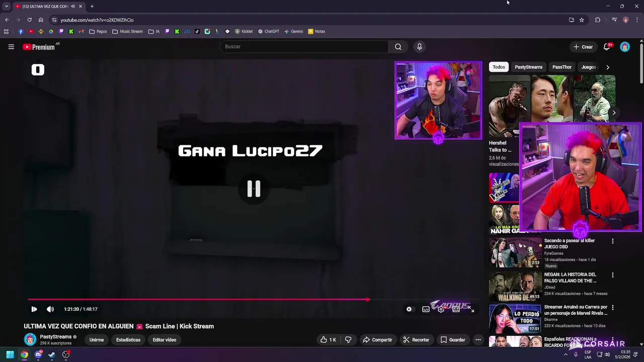Open options for NEGAN video
Screen dimensions: 644x362
612,275
